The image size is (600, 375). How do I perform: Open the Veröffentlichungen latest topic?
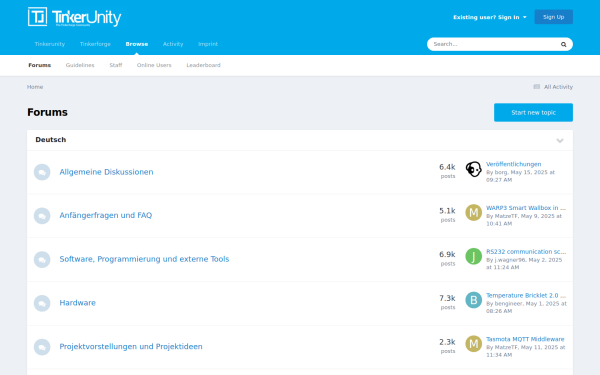(x=514, y=164)
